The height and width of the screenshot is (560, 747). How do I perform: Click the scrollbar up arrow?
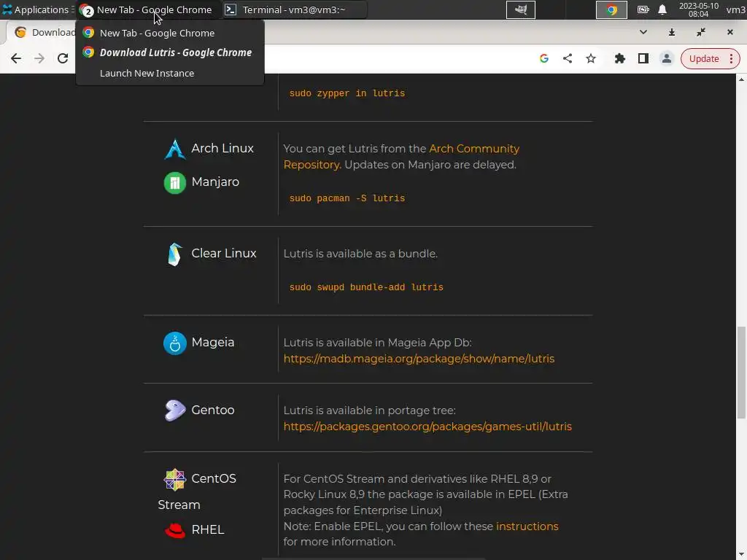click(741, 79)
